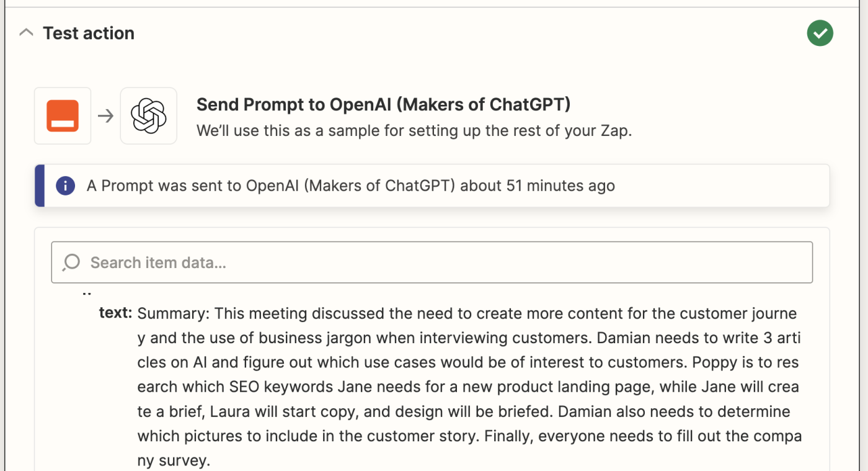Click the OpenAI logo icon
Screen dimensions: 868x471
(x=149, y=116)
